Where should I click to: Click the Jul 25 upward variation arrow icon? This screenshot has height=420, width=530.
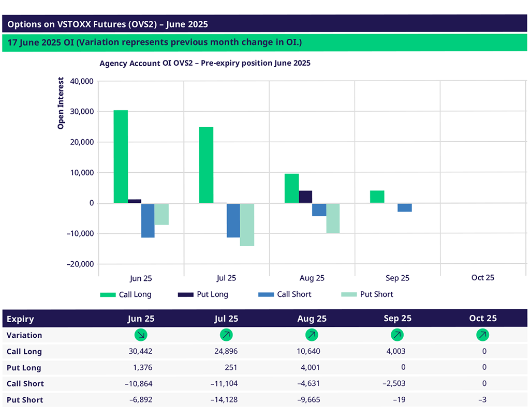(226, 335)
